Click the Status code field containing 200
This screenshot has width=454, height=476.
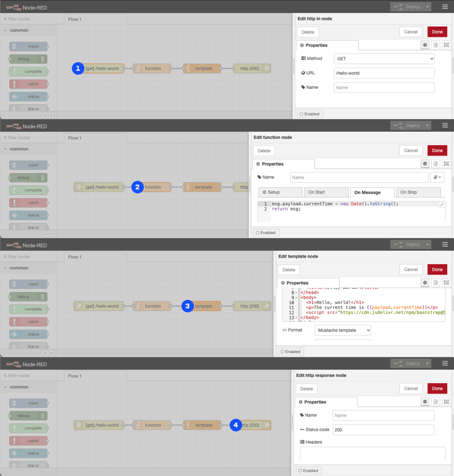tap(383, 430)
